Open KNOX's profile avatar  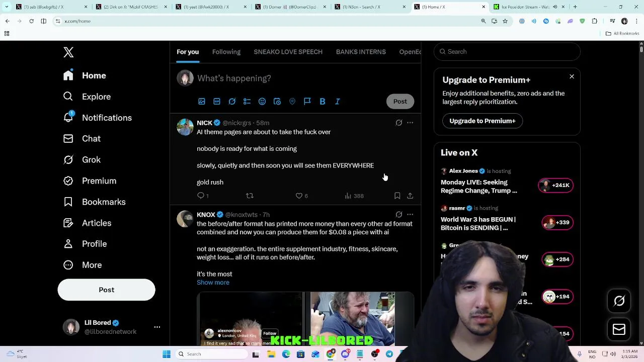pos(185,219)
